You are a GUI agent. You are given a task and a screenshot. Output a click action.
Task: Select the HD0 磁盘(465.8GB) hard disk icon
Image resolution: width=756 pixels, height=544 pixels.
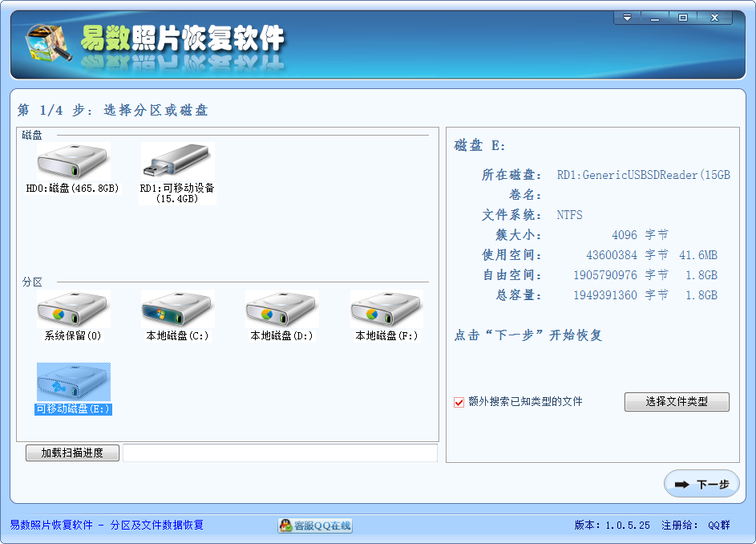tap(72, 160)
